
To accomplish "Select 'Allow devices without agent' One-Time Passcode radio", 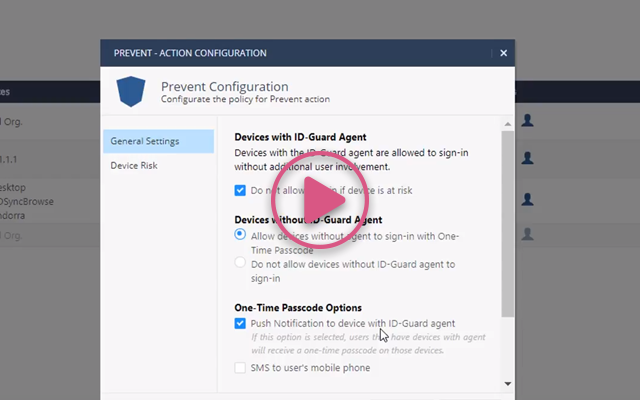I will tap(240, 234).
